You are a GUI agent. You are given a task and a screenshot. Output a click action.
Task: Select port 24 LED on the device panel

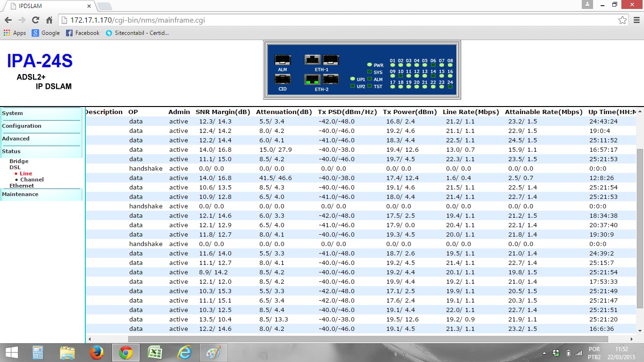(x=450, y=87)
